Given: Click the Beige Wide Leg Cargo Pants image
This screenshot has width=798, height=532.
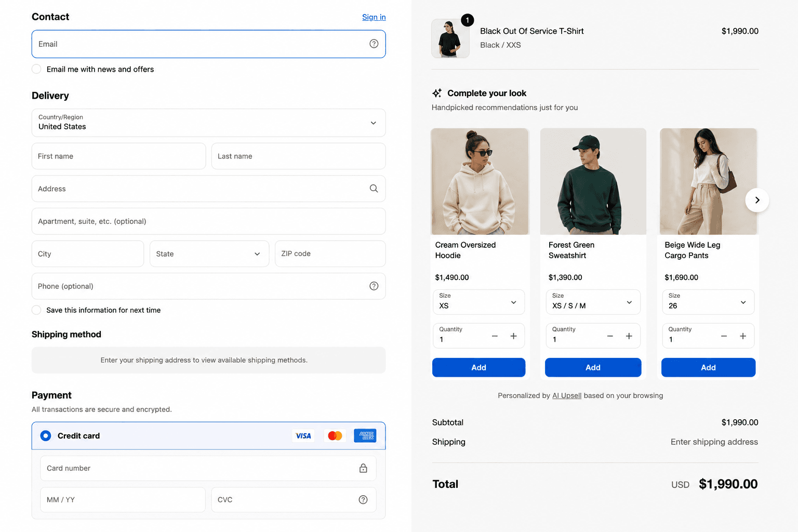Looking at the screenshot, I should pyautogui.click(x=709, y=181).
